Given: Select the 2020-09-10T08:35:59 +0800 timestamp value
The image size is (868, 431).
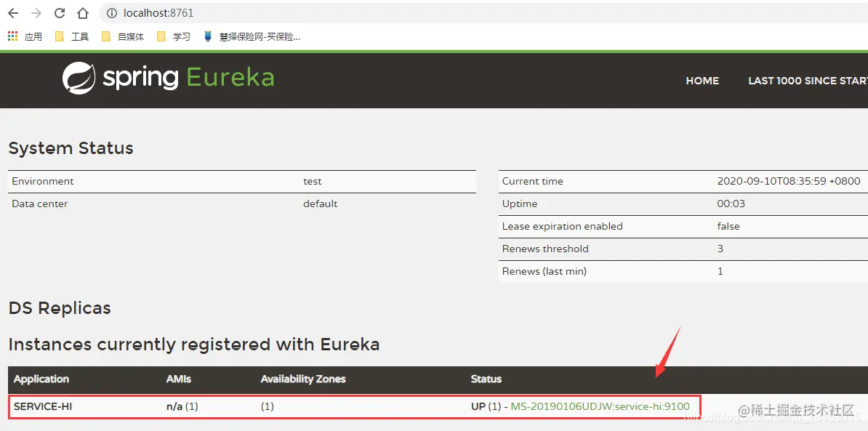Looking at the screenshot, I should click(789, 182).
